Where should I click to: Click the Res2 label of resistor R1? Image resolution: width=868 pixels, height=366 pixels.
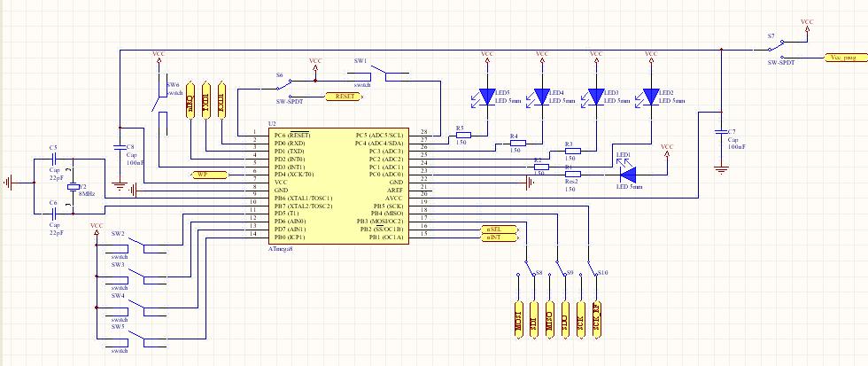click(x=570, y=181)
